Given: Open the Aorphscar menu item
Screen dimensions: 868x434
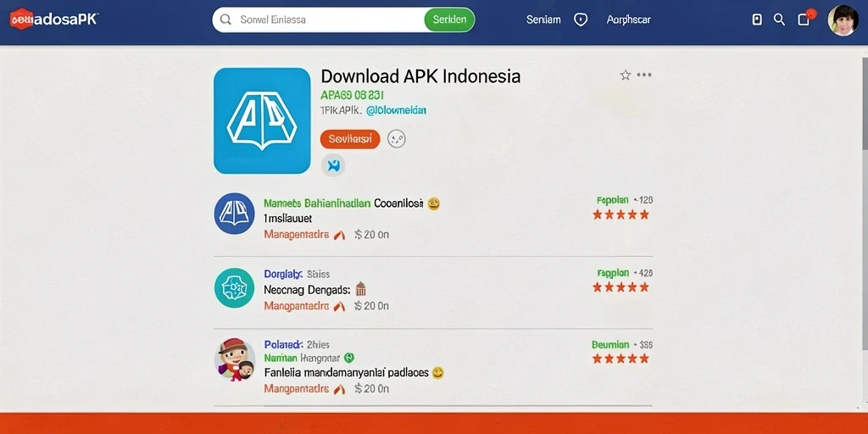Looking at the screenshot, I should pyautogui.click(x=628, y=20).
